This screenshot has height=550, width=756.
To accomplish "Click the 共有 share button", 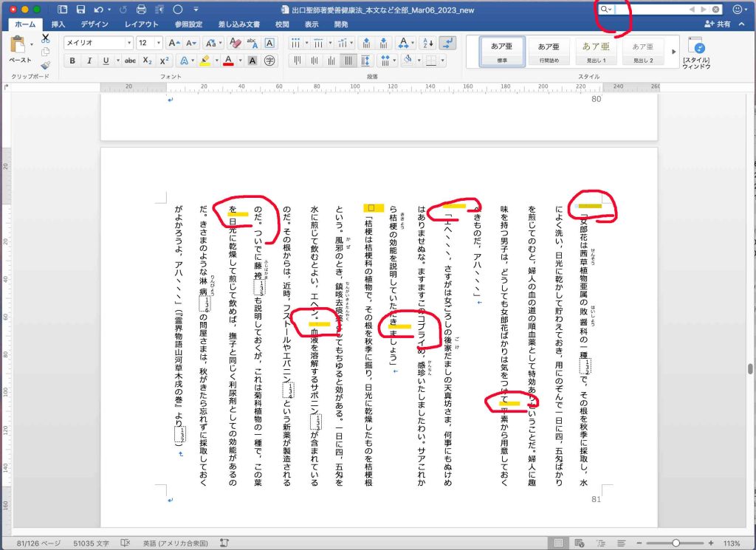I will 718,24.
